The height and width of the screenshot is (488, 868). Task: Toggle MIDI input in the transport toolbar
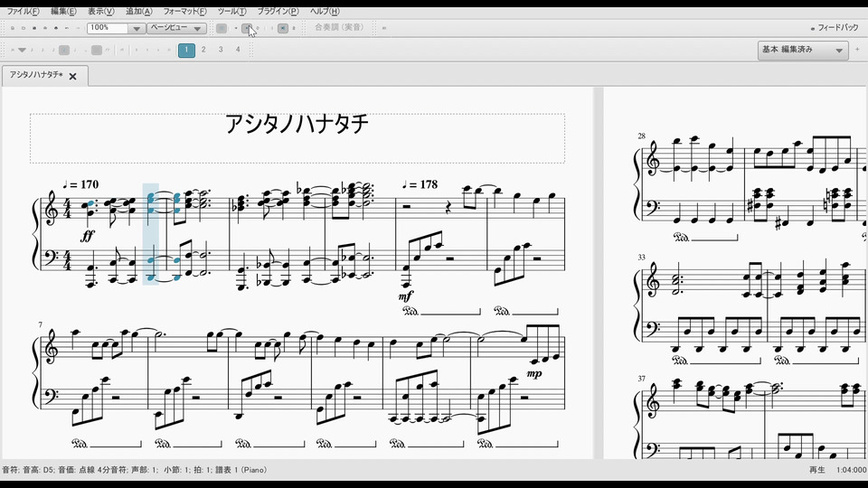coord(222,28)
